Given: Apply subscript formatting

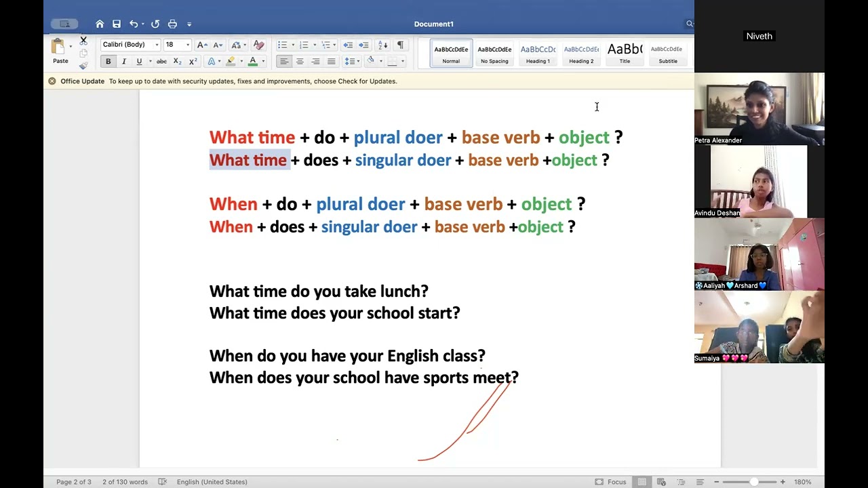Looking at the screenshot, I should tap(177, 62).
